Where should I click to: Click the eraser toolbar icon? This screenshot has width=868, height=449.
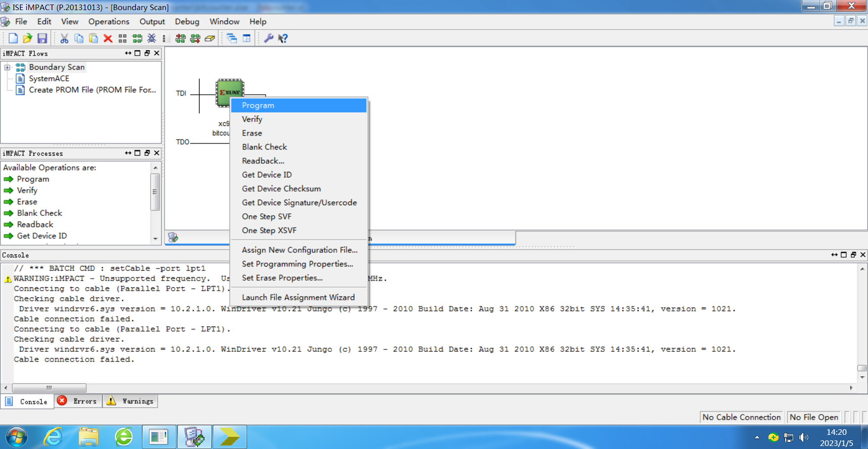coord(210,38)
